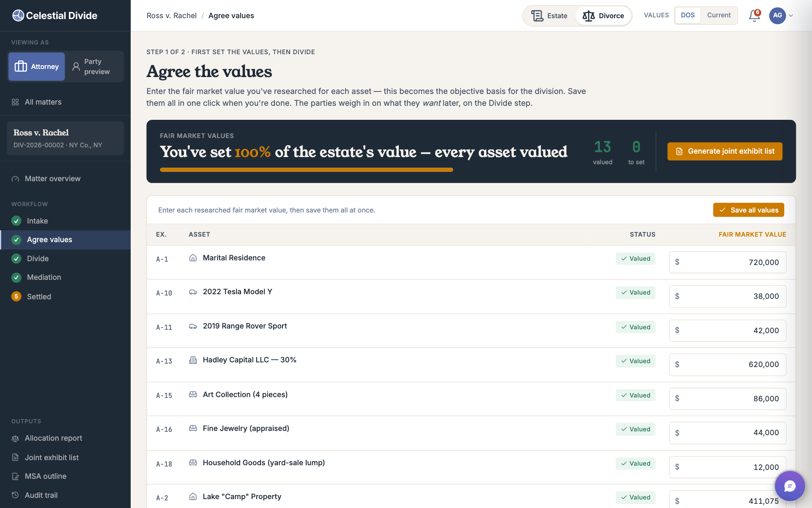
Task: Click Generate joint exhibit list button
Action: [724, 151]
